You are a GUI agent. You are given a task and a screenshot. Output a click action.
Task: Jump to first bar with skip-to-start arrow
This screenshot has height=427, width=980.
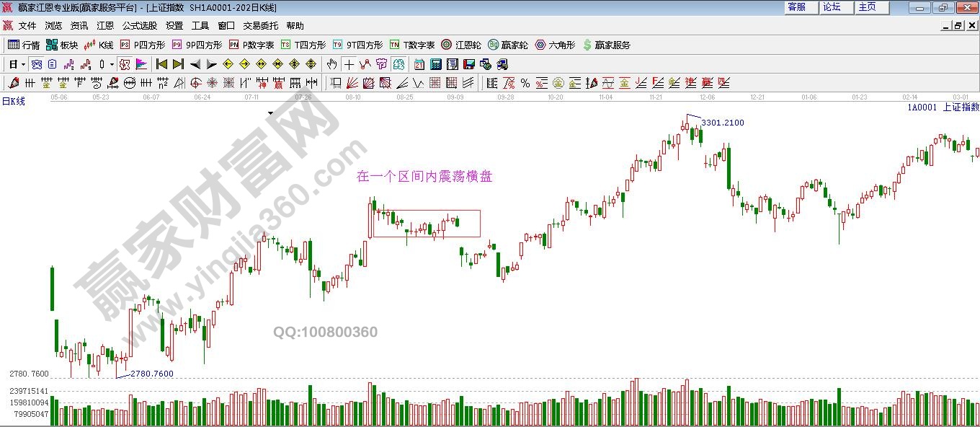tap(161, 64)
